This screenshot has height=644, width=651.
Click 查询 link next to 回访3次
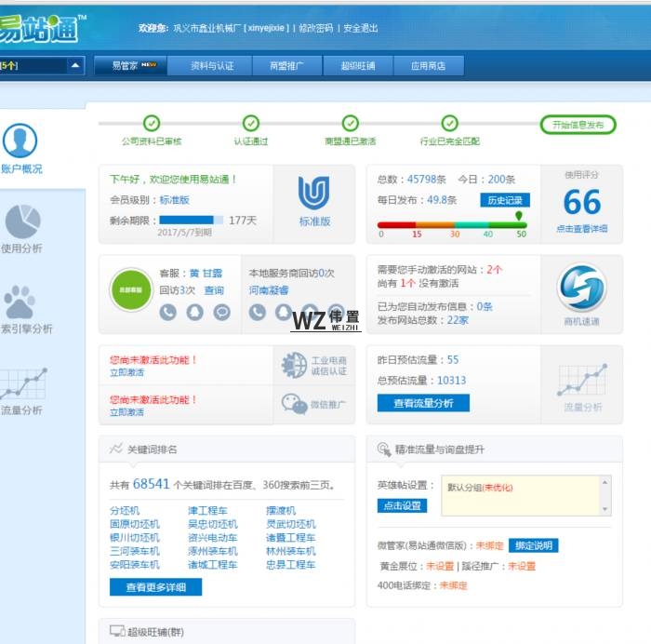(x=214, y=290)
